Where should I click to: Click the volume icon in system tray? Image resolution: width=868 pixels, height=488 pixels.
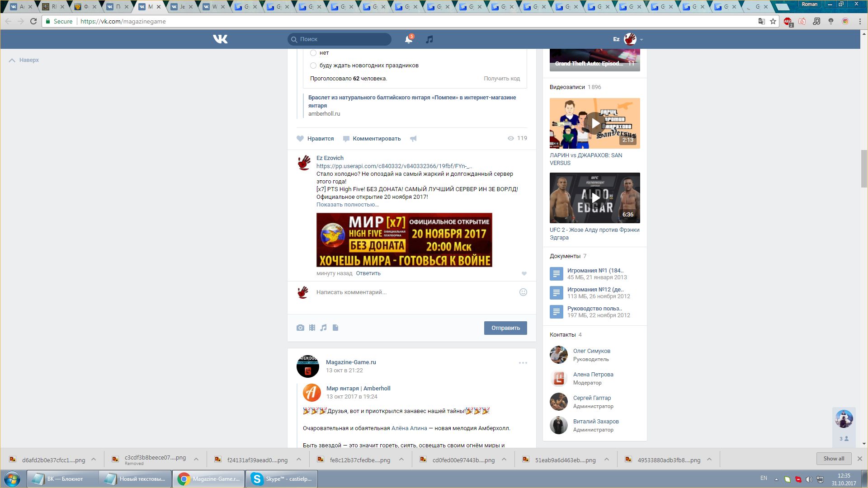click(x=809, y=479)
